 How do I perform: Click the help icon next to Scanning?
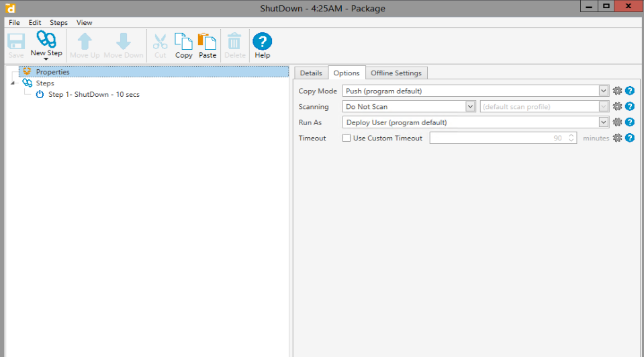coord(630,106)
